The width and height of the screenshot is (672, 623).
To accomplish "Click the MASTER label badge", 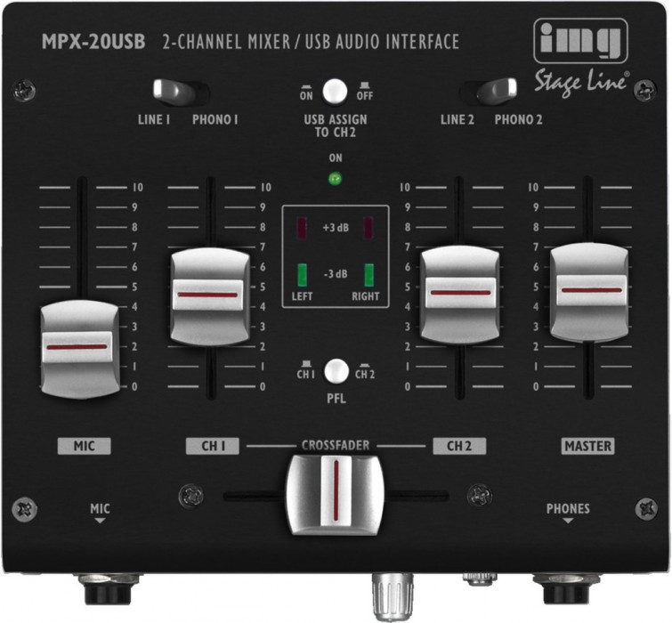I will [x=587, y=446].
